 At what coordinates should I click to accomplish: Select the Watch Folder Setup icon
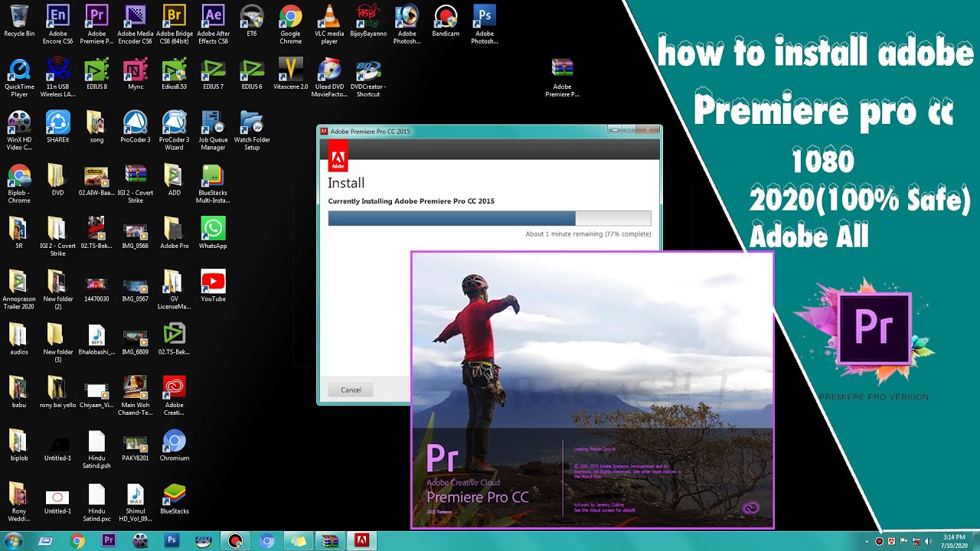pyautogui.click(x=252, y=131)
